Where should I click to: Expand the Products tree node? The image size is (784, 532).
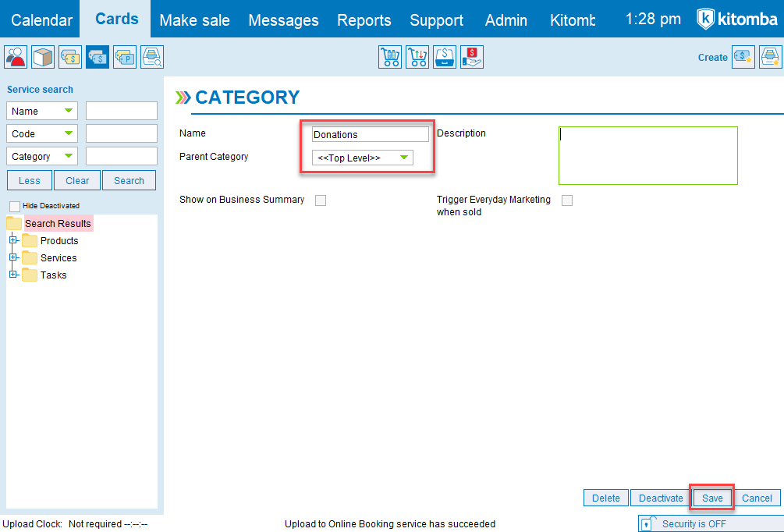[13, 240]
